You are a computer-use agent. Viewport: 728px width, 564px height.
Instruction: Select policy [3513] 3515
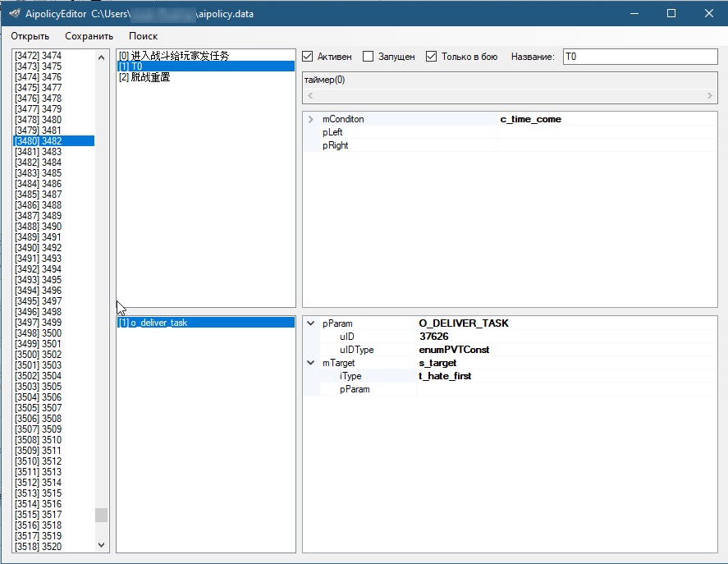(x=54, y=494)
